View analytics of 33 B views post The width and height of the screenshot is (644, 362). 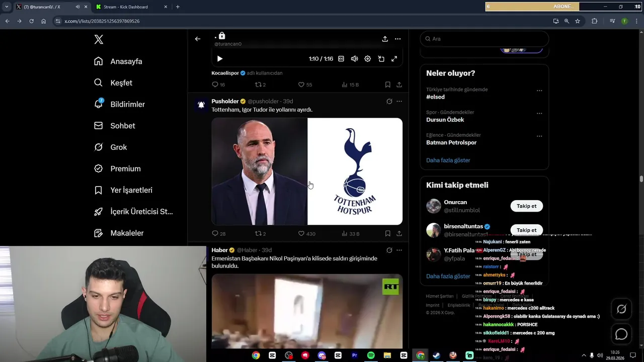[x=350, y=234]
